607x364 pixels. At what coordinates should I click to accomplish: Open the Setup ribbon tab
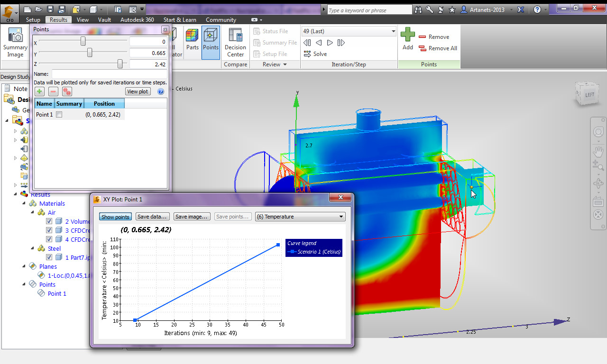[x=33, y=20]
